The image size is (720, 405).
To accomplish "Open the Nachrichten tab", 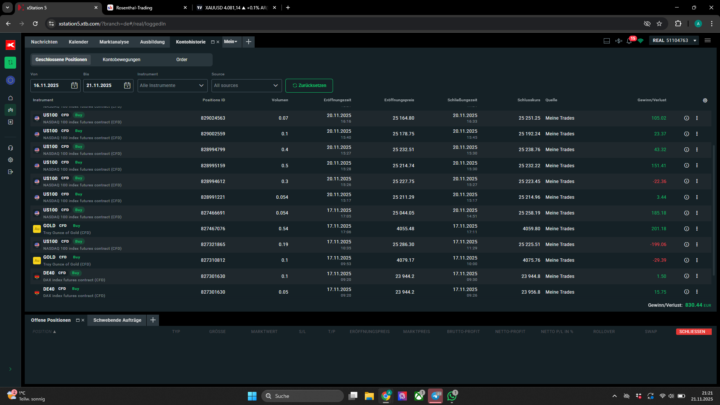I will point(44,42).
